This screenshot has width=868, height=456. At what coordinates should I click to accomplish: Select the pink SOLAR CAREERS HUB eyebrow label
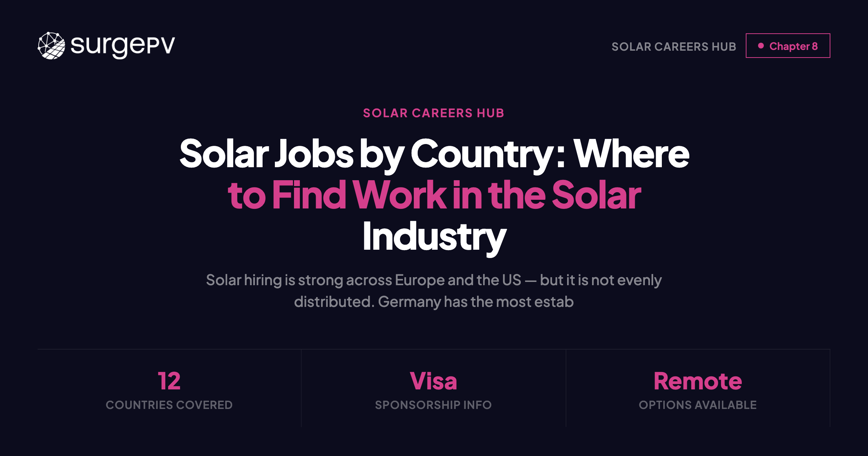[x=434, y=113]
